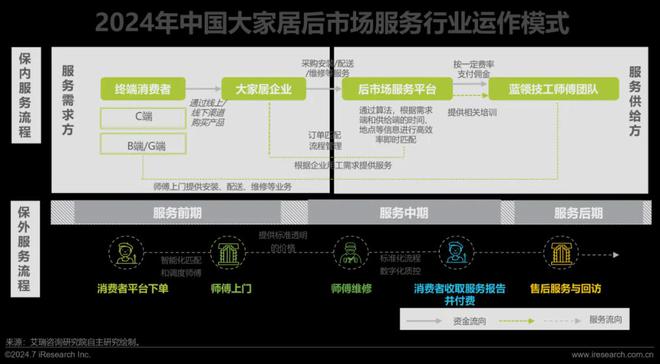
Task: Click the blue consumer icon above 消费者收取服务报告
Action: 456,253
